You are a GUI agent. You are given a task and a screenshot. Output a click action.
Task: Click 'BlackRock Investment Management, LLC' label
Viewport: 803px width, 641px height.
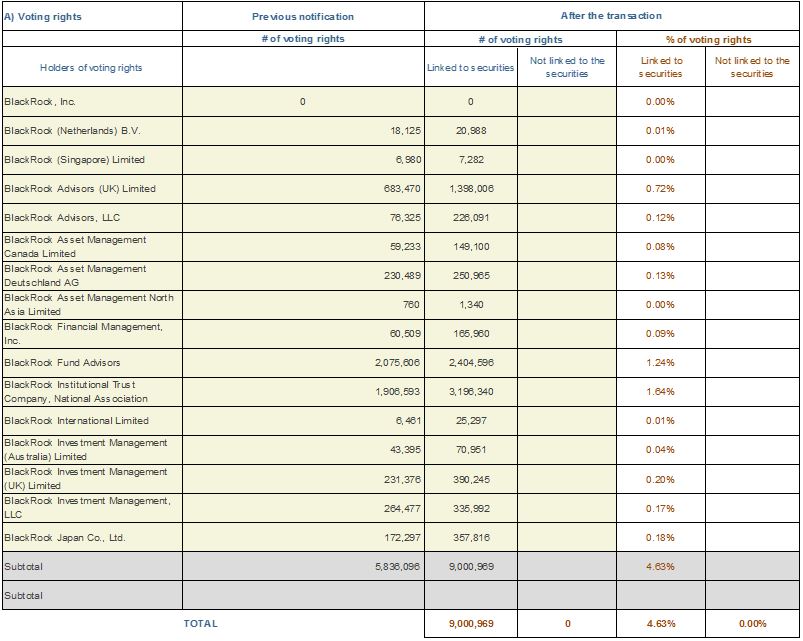coord(88,507)
